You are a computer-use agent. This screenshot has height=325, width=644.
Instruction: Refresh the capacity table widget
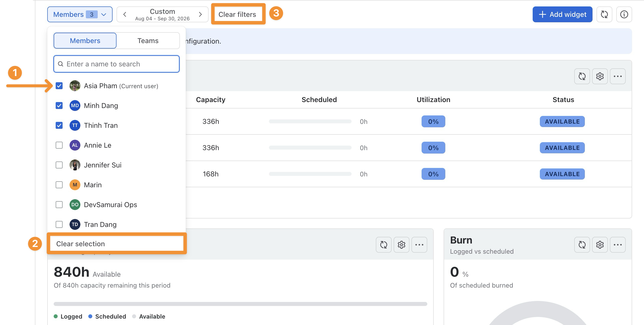[x=582, y=76]
